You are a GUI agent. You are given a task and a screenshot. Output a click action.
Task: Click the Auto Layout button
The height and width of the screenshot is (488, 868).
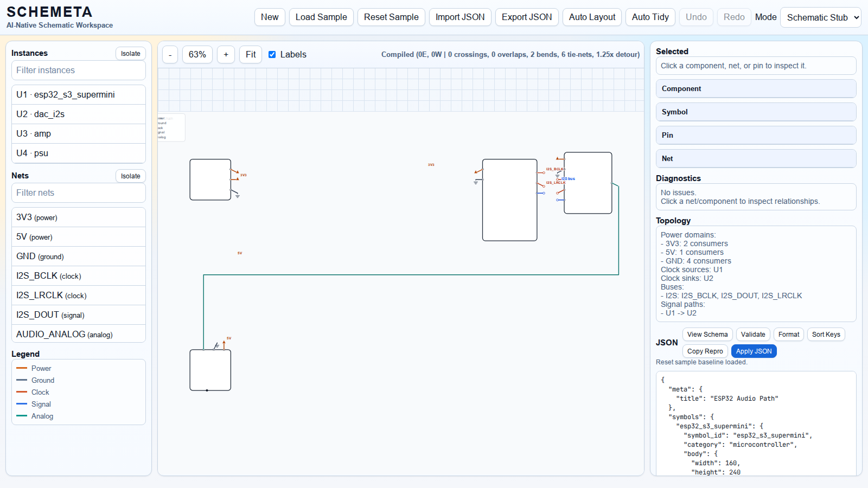tap(592, 17)
